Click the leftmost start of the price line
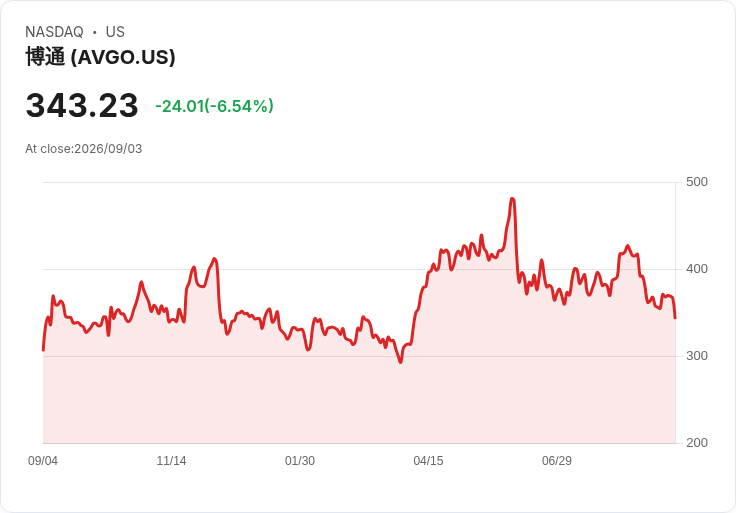This screenshot has width=736, height=513. pos(44,350)
